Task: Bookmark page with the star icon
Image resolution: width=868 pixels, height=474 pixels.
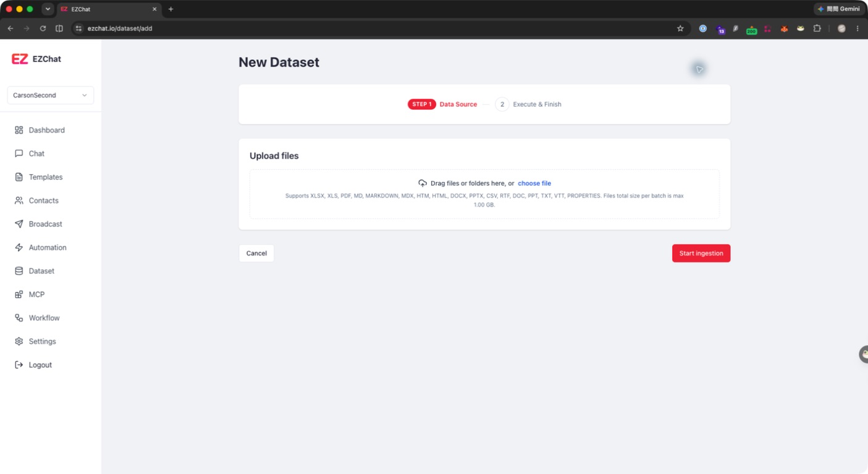Action: (x=680, y=28)
